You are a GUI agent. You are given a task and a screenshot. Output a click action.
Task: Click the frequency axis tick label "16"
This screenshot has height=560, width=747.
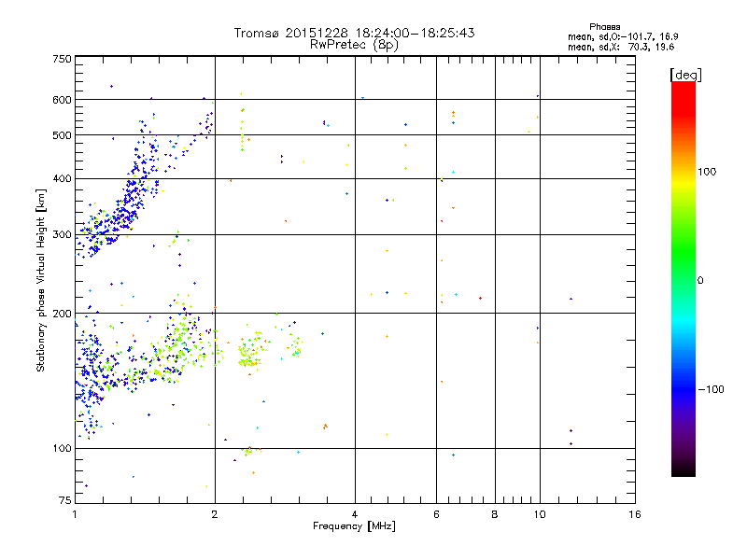point(635,514)
